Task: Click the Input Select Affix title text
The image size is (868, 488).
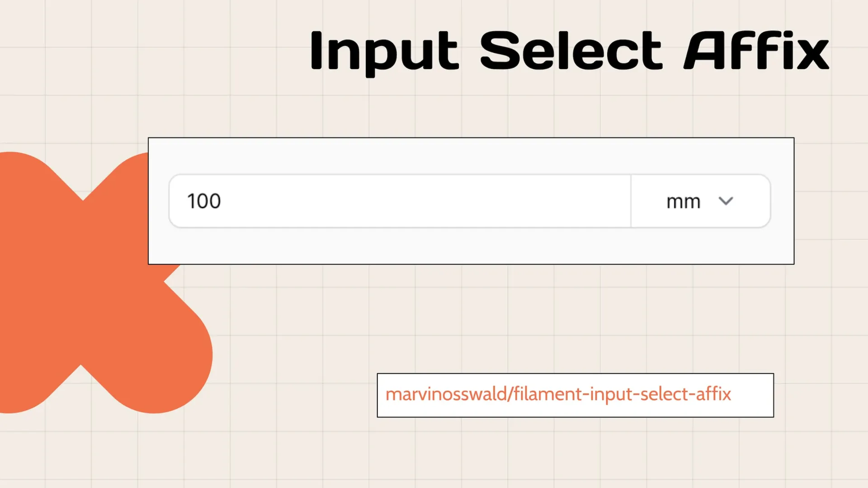Action: 569,51
